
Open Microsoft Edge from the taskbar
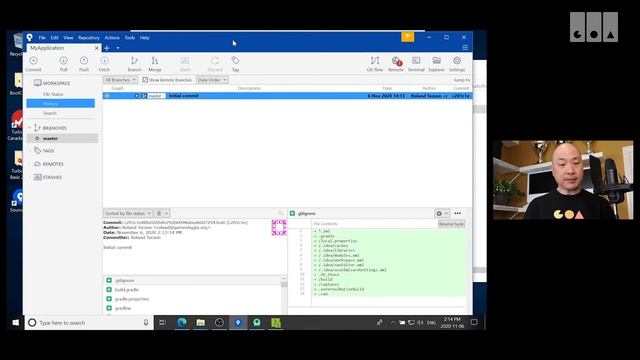point(182,322)
